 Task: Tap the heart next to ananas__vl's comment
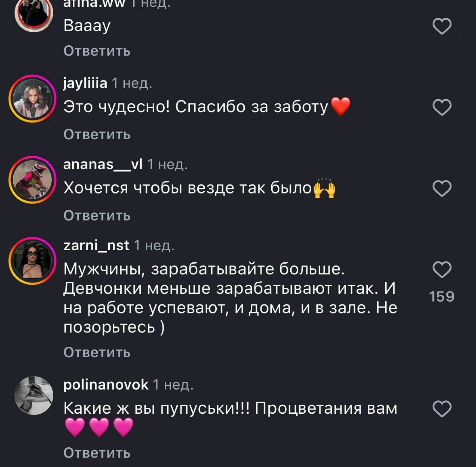tap(442, 188)
